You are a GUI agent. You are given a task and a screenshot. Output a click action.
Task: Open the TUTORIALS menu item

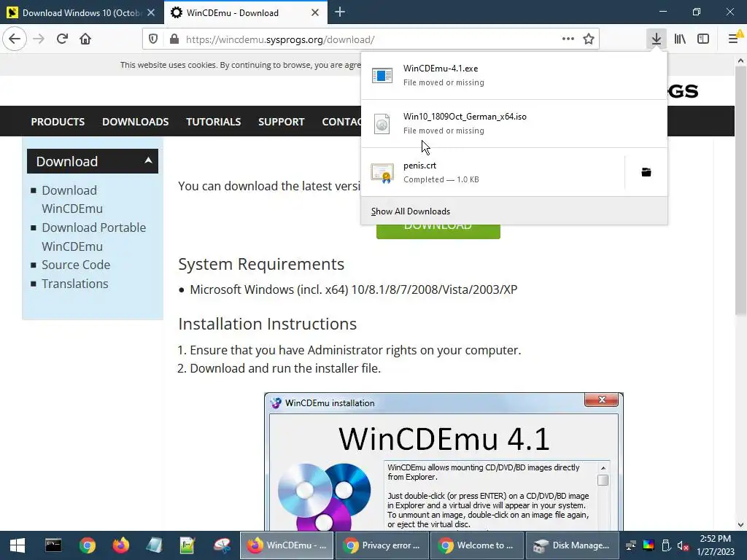click(214, 122)
